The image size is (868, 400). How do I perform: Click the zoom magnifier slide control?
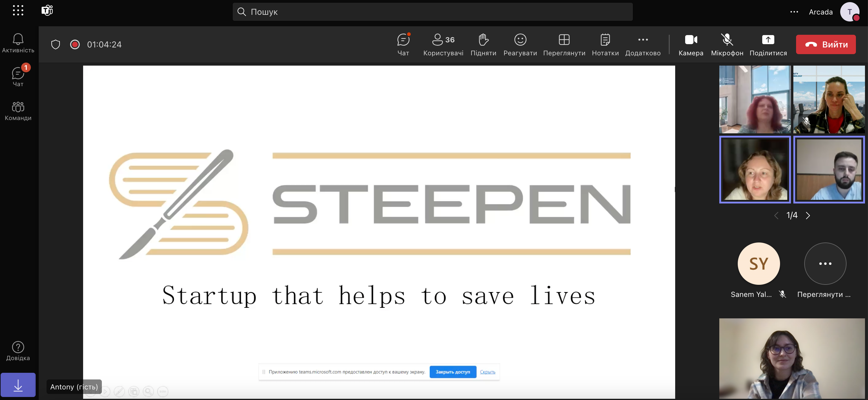click(148, 392)
